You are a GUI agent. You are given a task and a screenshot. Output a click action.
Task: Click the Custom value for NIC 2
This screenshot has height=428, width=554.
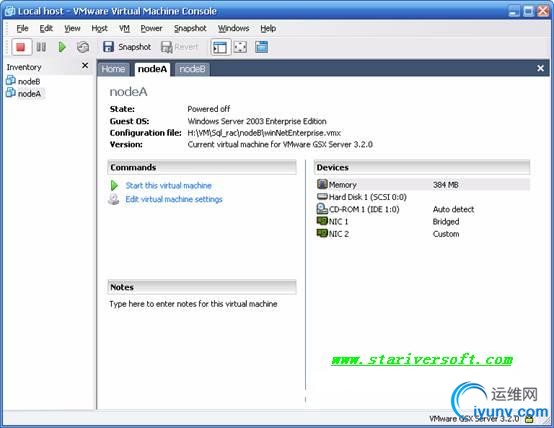coord(446,234)
